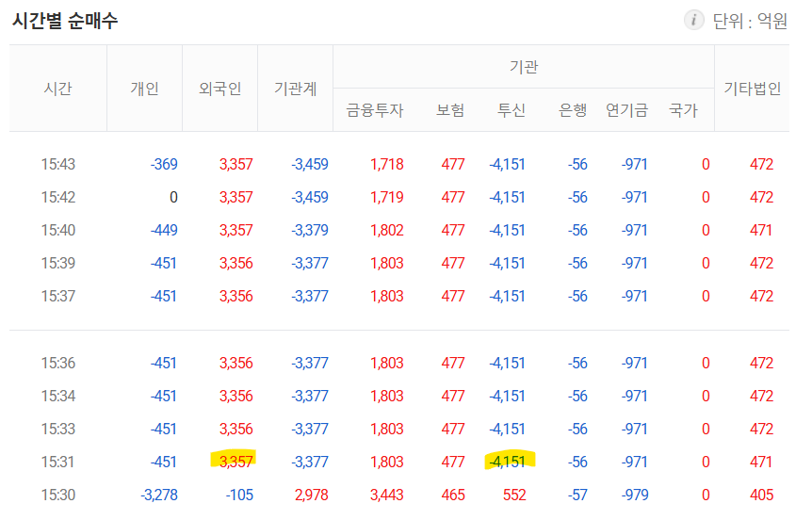812x520 pixels.
Task: Select the 시간별 순매수 title
Action: (65, 21)
